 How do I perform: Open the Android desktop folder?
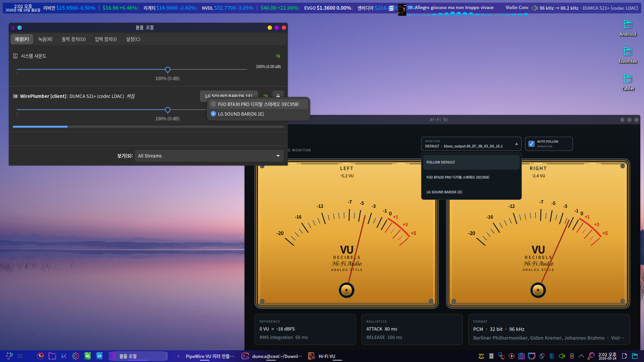coord(628,28)
